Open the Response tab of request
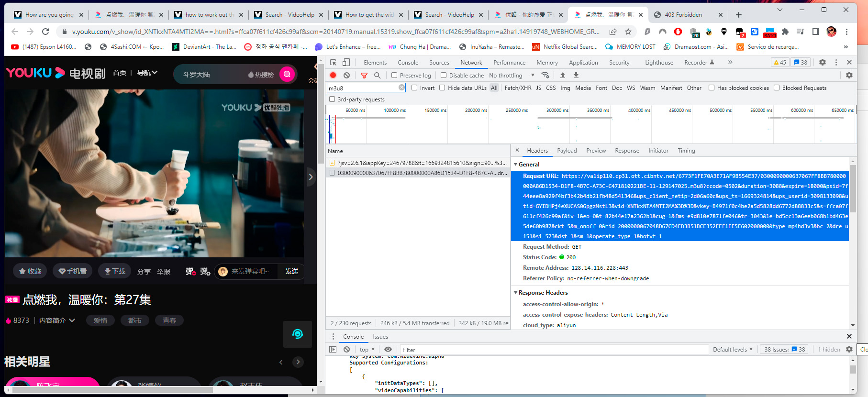 [x=627, y=151]
